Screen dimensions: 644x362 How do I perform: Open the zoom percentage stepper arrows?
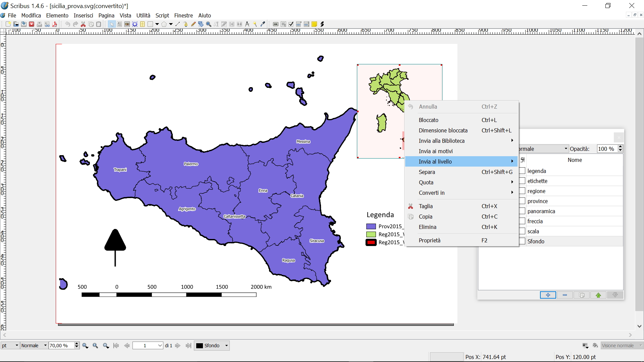pyautogui.click(x=77, y=346)
